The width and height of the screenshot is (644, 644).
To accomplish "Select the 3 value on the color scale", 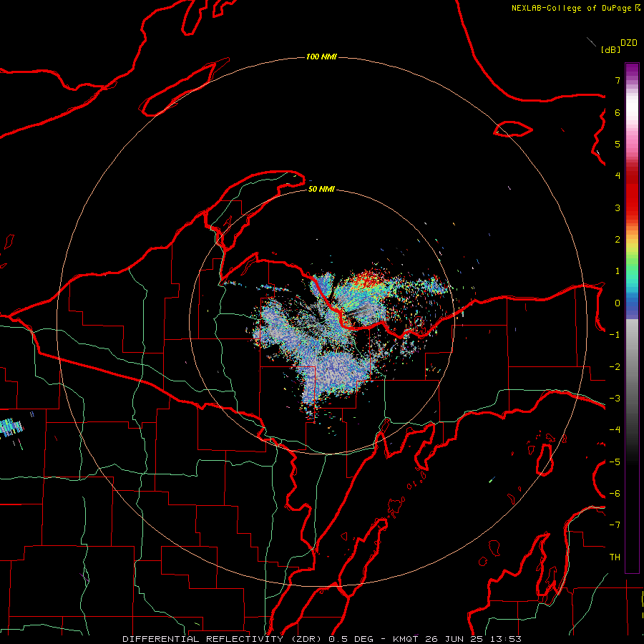I will click(618, 208).
